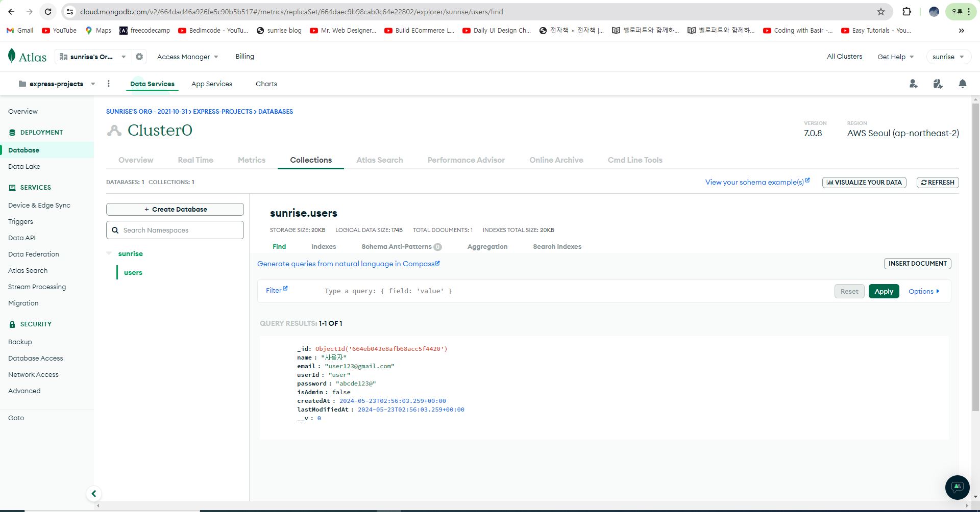Open organization settings gear icon

click(x=139, y=57)
